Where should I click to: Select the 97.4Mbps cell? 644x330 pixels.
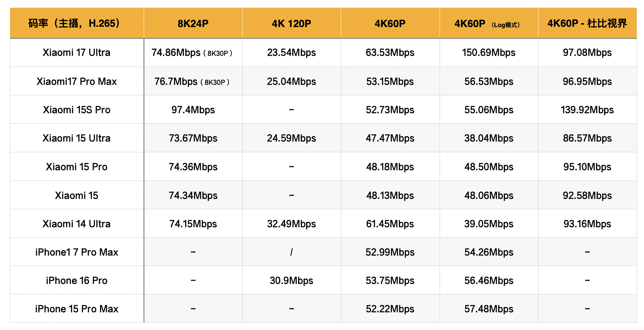pyautogui.click(x=193, y=110)
